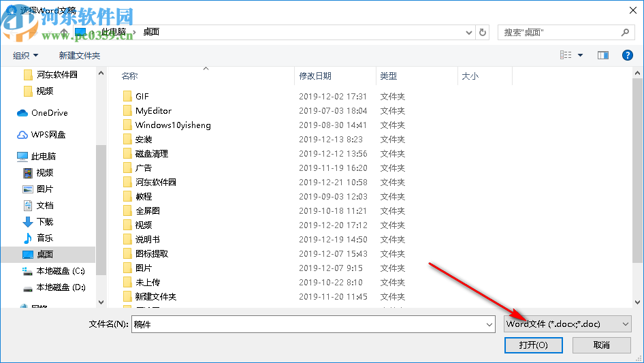The width and height of the screenshot is (644, 363).
Task: Open 视频 under 此电脑 in sidebar
Action: tap(38, 173)
